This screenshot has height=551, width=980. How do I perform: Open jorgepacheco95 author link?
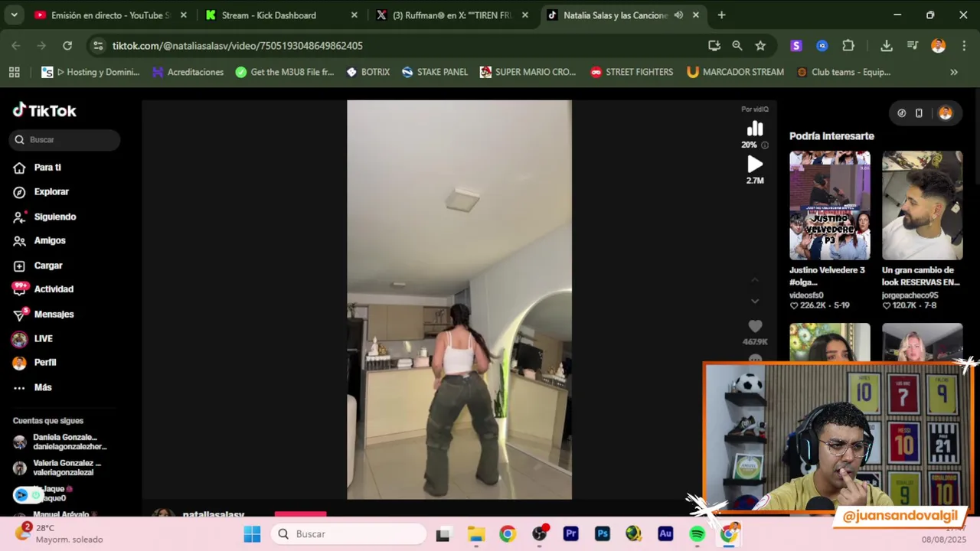pos(910,295)
